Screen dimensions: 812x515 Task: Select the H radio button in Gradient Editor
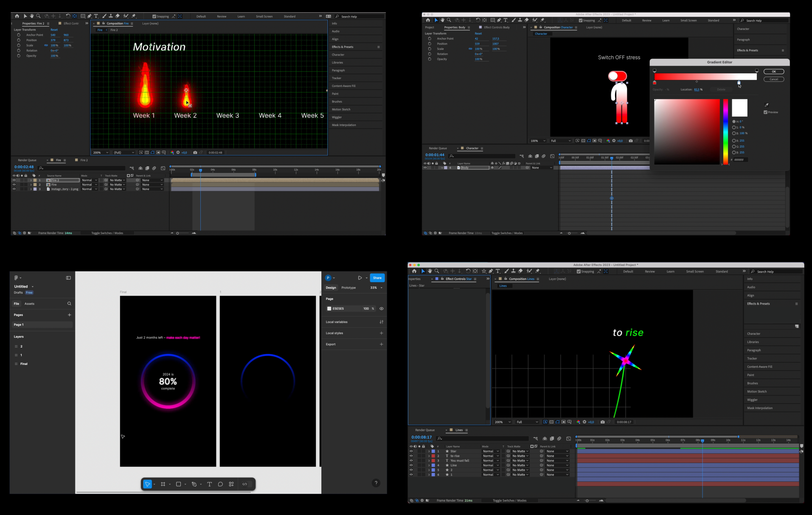pos(734,121)
